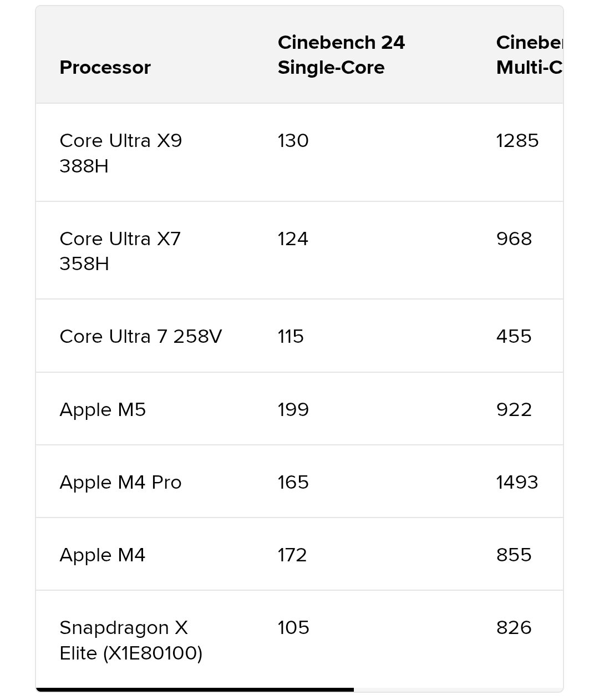Click the Core Ultra 7 258V row label
The image size is (599, 700).
(140, 337)
